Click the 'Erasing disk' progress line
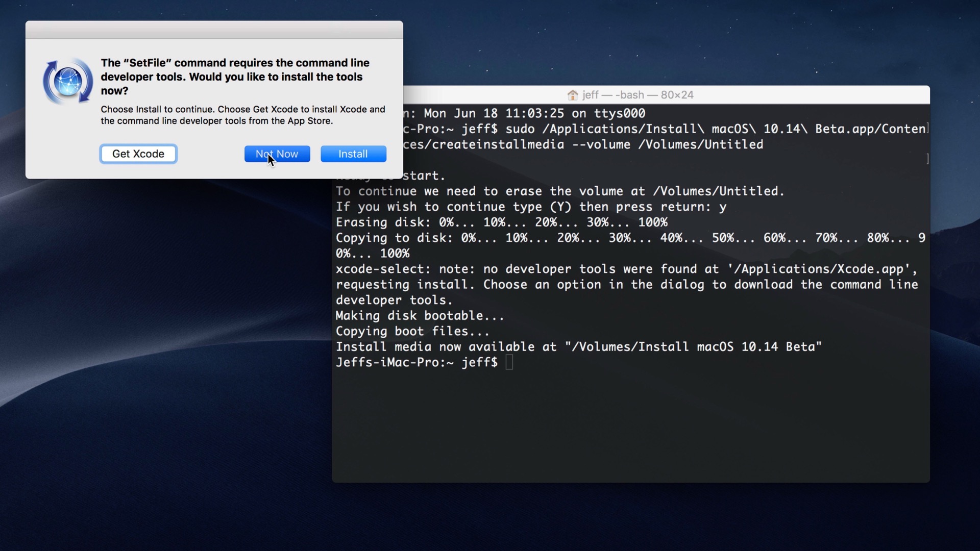This screenshot has height=551, width=980. 501,222
